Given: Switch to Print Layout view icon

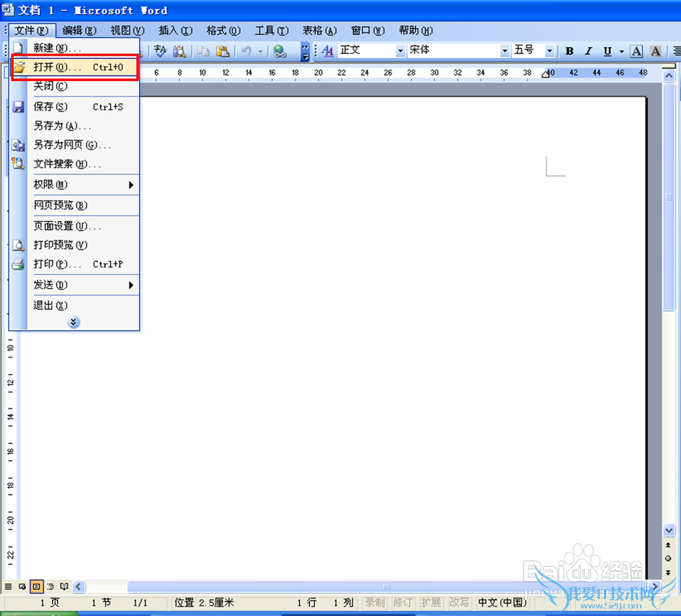Looking at the screenshot, I should click(x=37, y=587).
